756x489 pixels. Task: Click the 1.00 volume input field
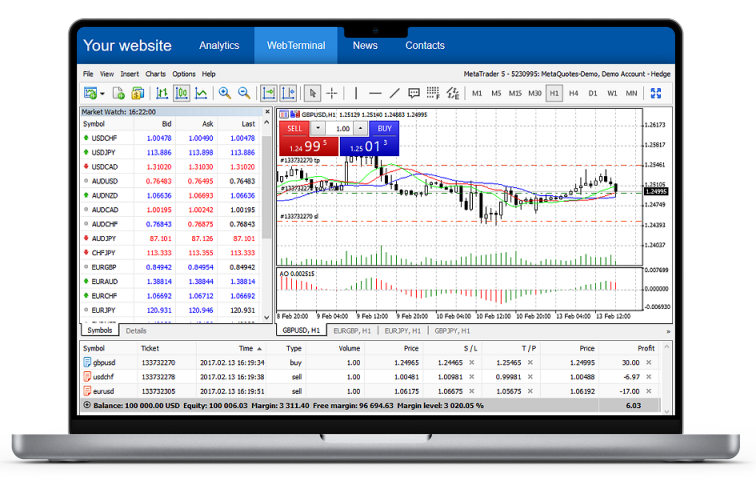point(340,129)
